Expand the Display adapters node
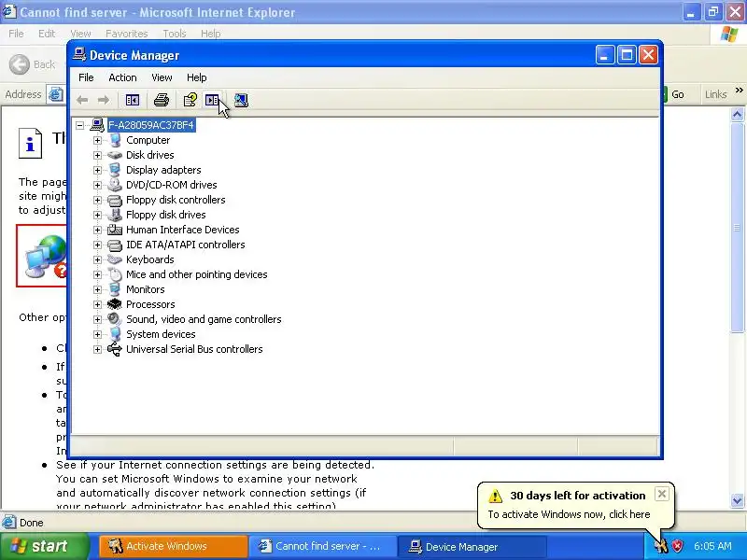This screenshot has height=560, width=747. pos(98,170)
